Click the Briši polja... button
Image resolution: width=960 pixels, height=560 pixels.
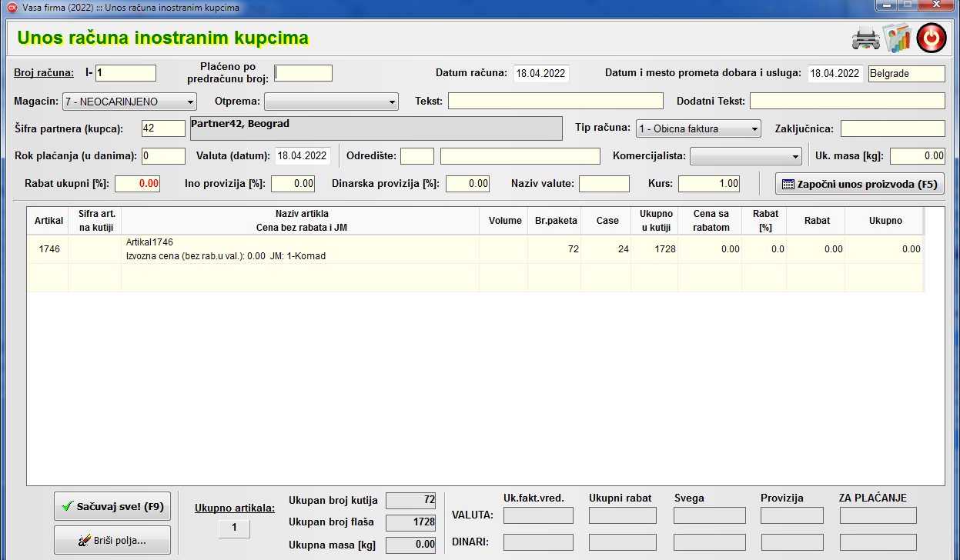tap(112, 540)
